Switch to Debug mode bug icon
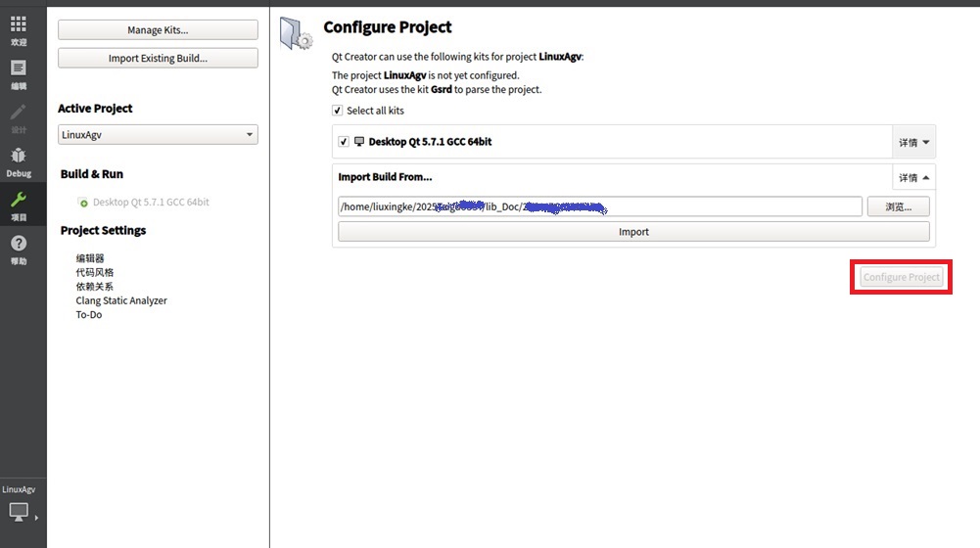The image size is (980, 548). [19, 156]
